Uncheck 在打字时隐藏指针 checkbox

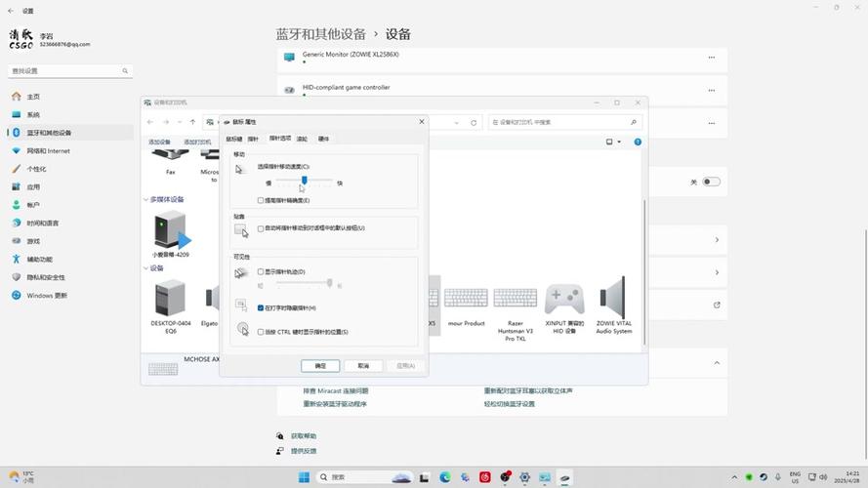(x=261, y=308)
